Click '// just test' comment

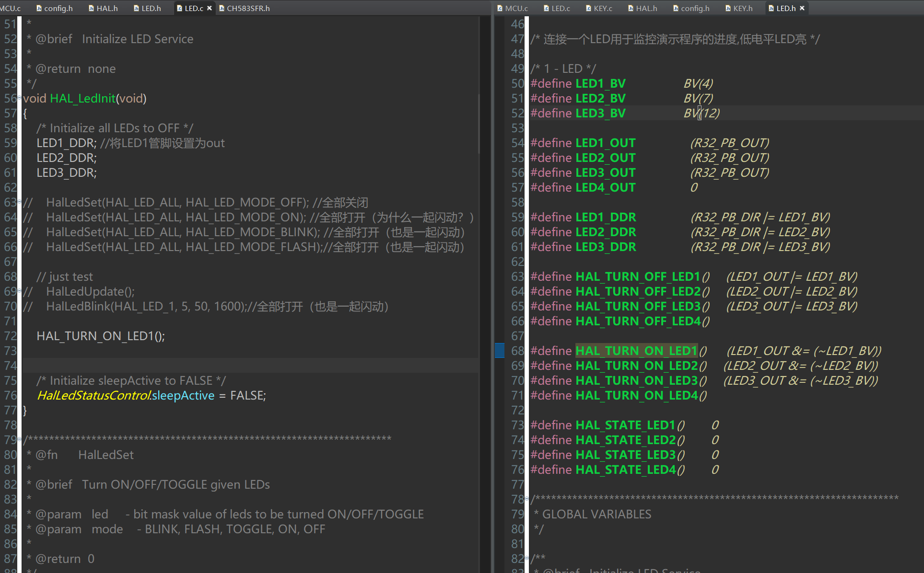(65, 276)
